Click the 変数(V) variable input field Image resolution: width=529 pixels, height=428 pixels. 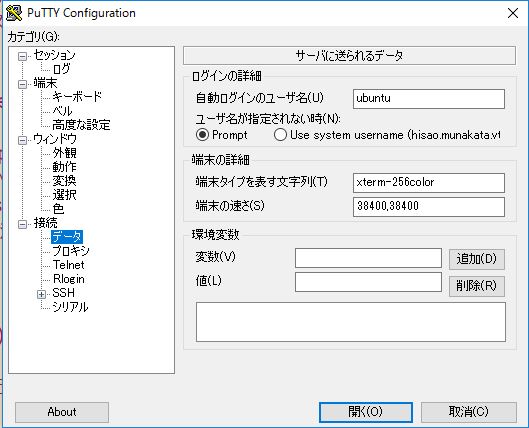pos(368,258)
